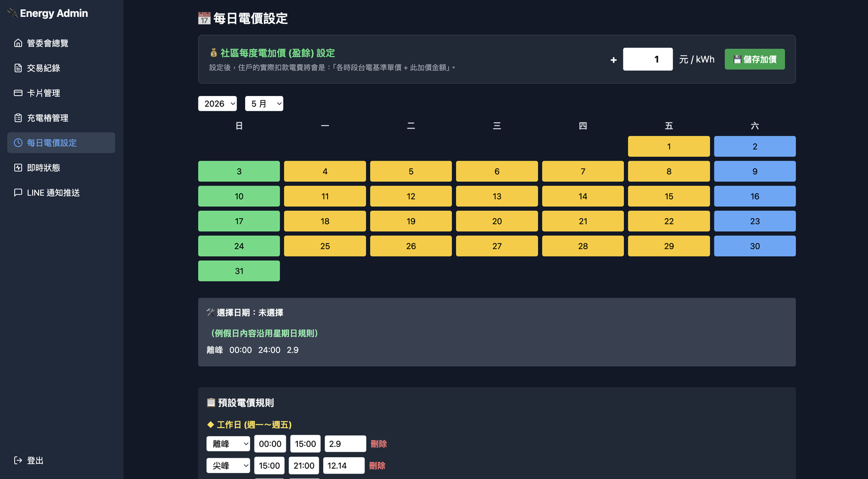Image resolution: width=868 pixels, height=479 pixels.
Task: Open the 尖峰 period type dropdown
Action: pos(228,465)
